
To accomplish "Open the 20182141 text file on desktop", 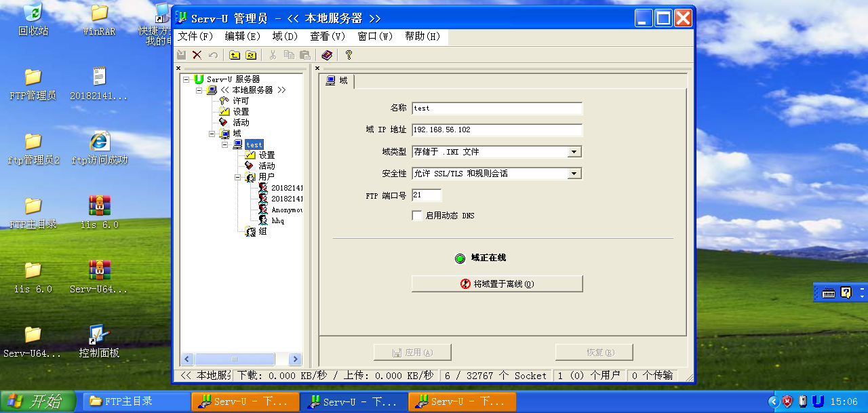I will pos(99,84).
